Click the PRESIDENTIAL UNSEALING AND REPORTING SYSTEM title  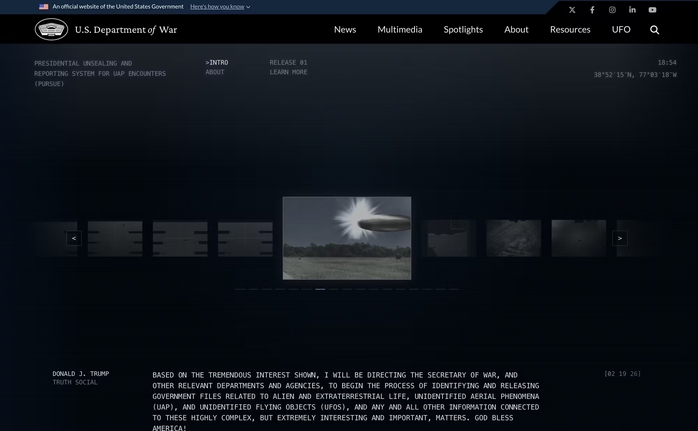click(x=100, y=73)
